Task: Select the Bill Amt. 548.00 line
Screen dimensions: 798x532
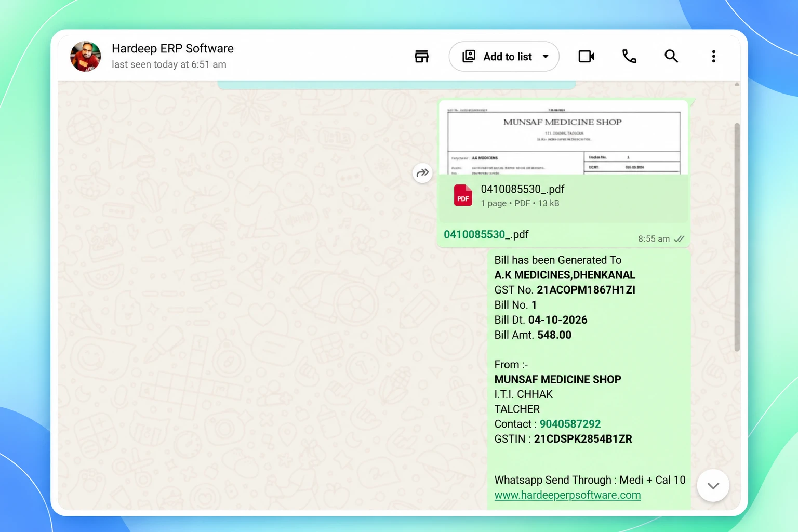Action: [533, 335]
